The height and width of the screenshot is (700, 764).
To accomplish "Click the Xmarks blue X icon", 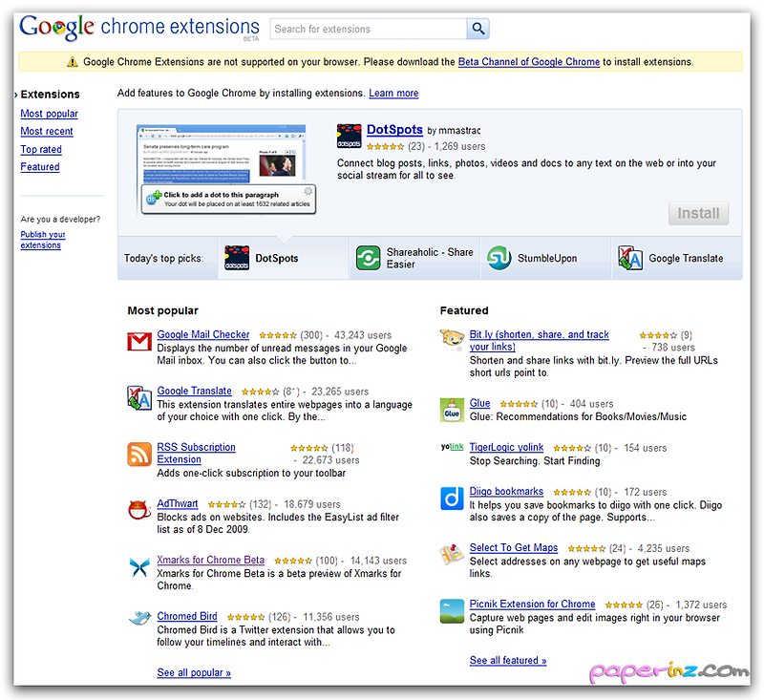I will (139, 567).
